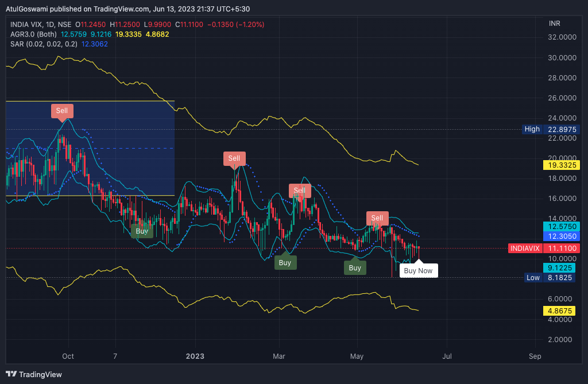Click the blue 12.3050 SAR price tag
This screenshot has height=384, width=588.
[562, 236]
